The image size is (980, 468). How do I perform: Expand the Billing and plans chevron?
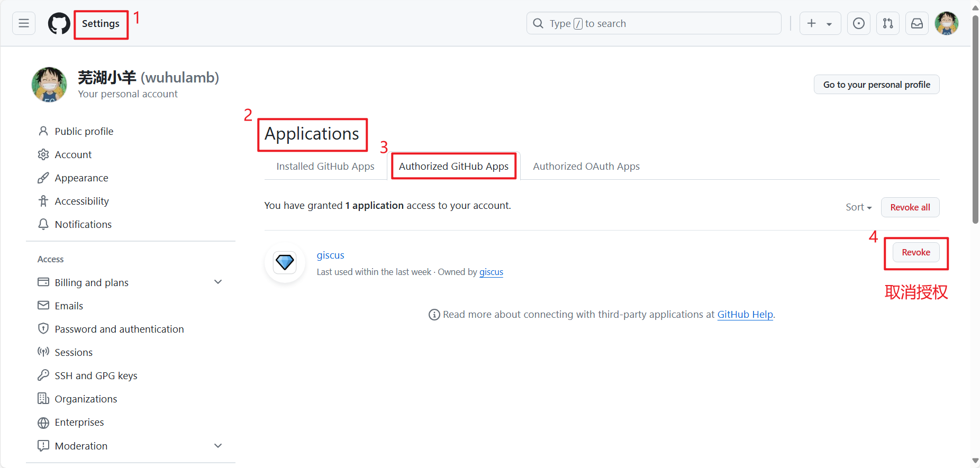pos(218,282)
